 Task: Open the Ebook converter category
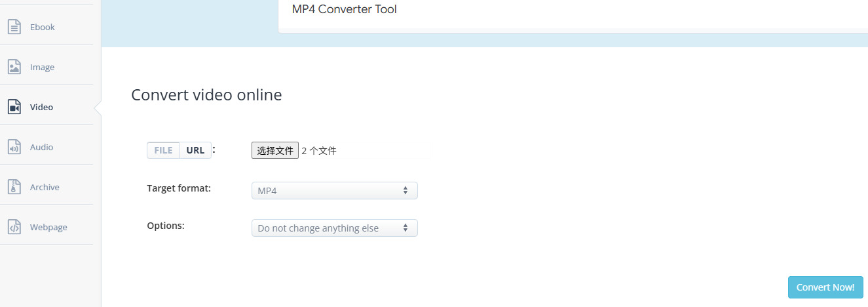[43, 27]
